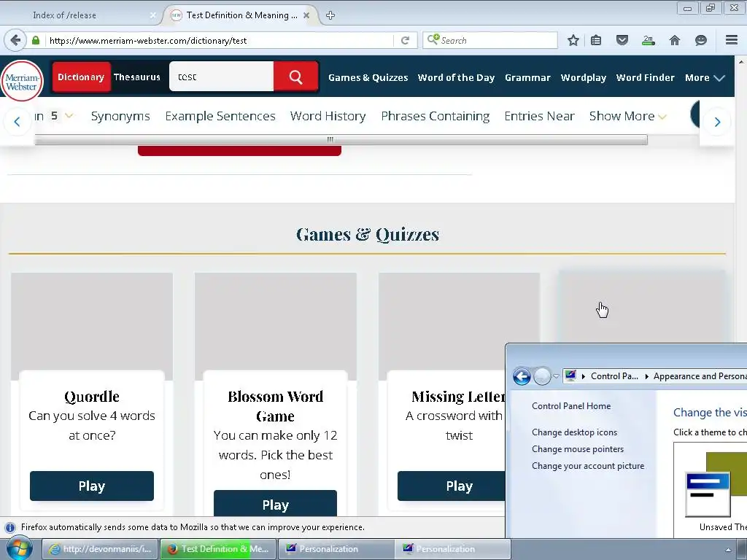Click the Control Panel forward arrow
This screenshot has height=560, width=747.
coord(542,377)
